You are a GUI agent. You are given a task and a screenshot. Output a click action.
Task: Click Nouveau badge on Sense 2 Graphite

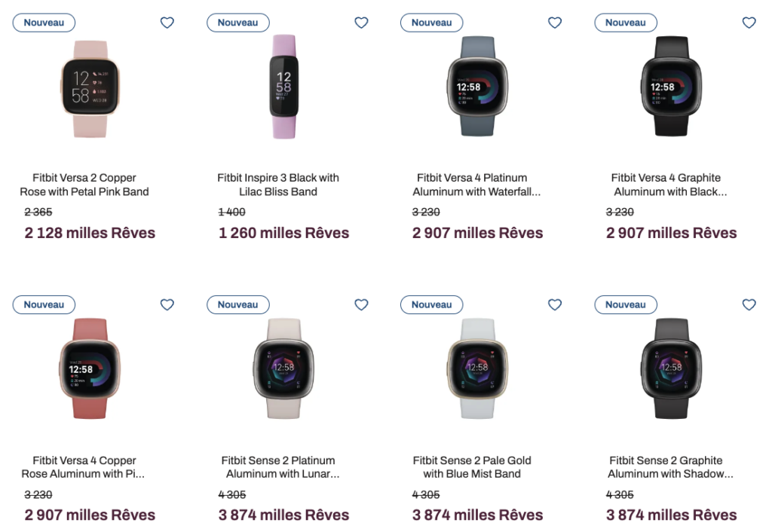click(x=626, y=304)
